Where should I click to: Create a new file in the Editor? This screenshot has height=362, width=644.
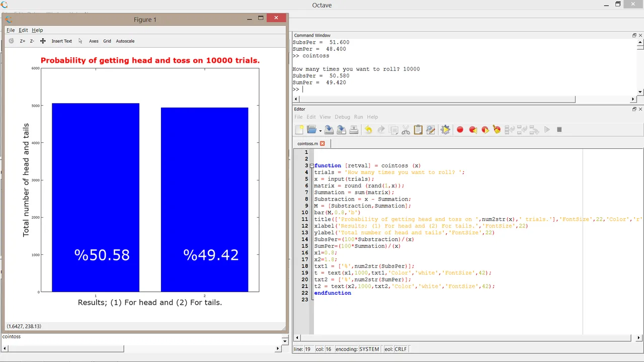tap(299, 130)
